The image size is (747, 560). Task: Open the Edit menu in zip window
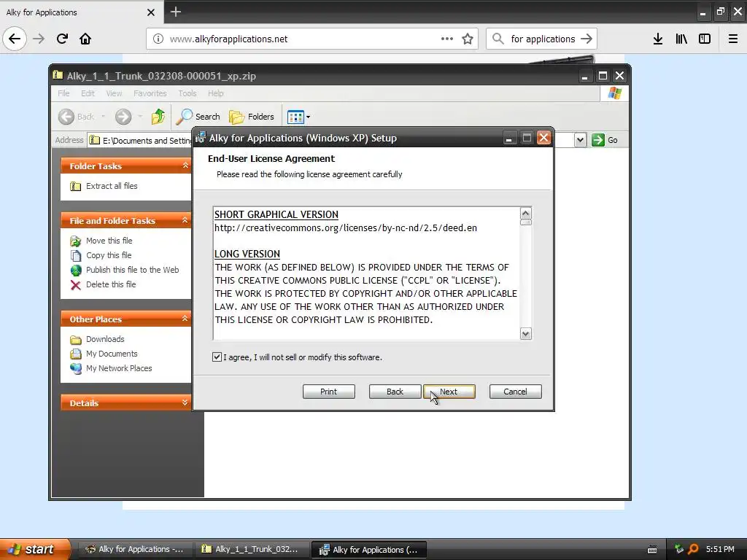pos(88,93)
